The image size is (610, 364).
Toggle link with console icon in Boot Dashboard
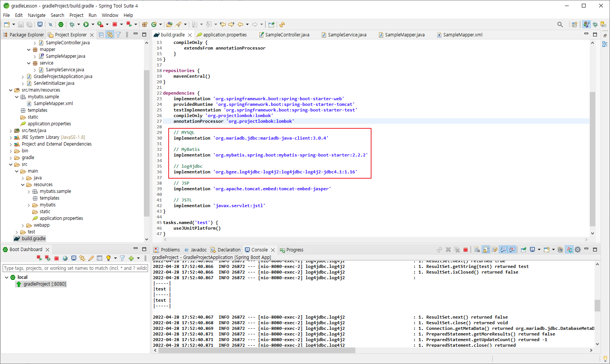click(82, 258)
